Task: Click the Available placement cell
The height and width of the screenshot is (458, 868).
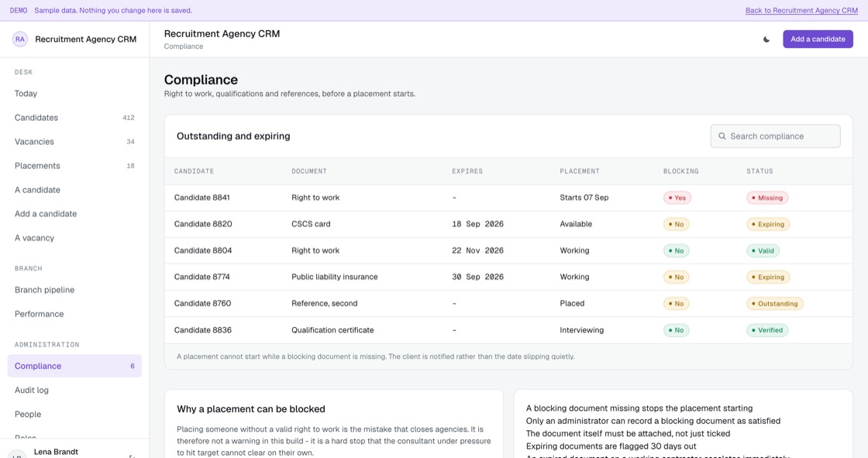Action: [x=576, y=224]
